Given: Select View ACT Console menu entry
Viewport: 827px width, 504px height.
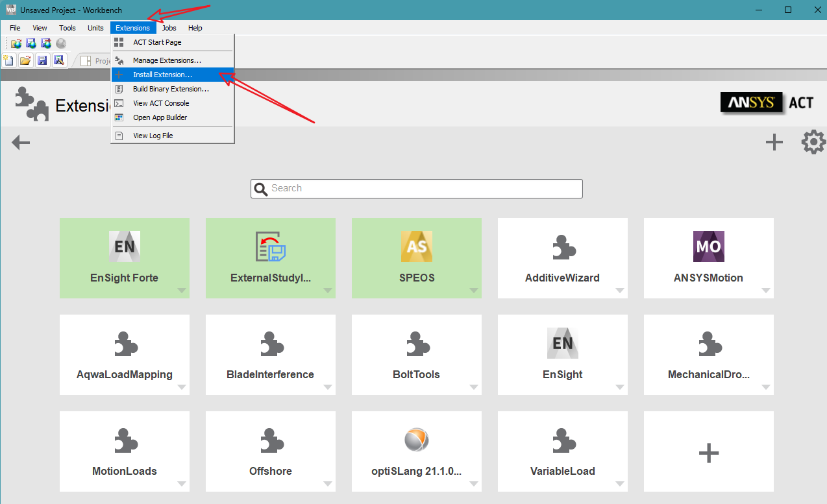Looking at the screenshot, I should (x=161, y=103).
